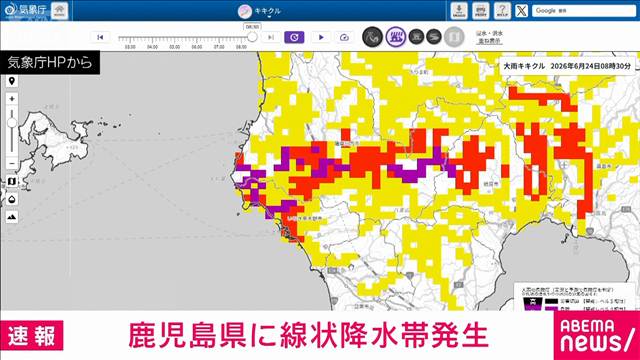This screenshot has height=360, width=640.
Task: Click the 06:00 tick on timeline
Action: (197, 47)
